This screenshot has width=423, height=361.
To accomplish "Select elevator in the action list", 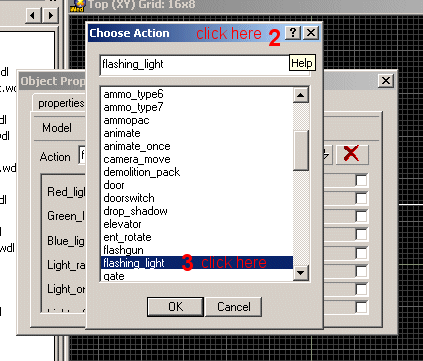I will coord(197,224).
